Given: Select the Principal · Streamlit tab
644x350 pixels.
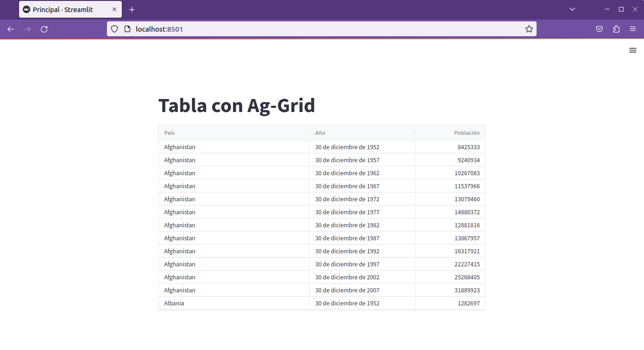Looking at the screenshot, I should pyautogui.click(x=70, y=9).
